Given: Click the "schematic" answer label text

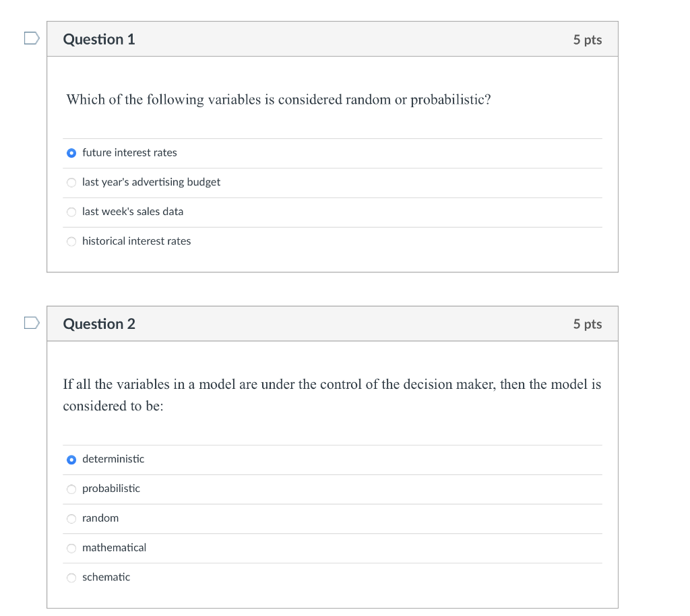Looking at the screenshot, I should click(106, 578).
